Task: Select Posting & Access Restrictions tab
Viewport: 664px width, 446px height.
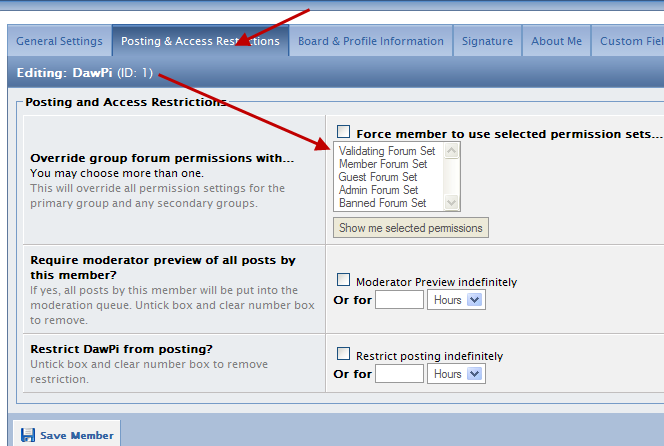Action: [x=200, y=41]
